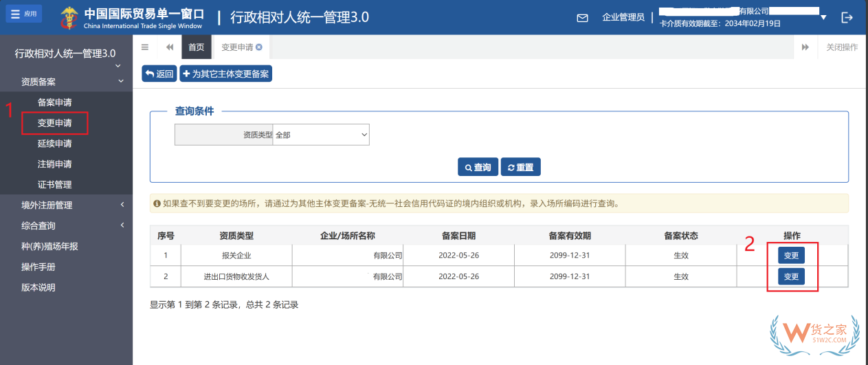Click the 报关企业 cell in the table
The image size is (868, 365).
point(236,256)
